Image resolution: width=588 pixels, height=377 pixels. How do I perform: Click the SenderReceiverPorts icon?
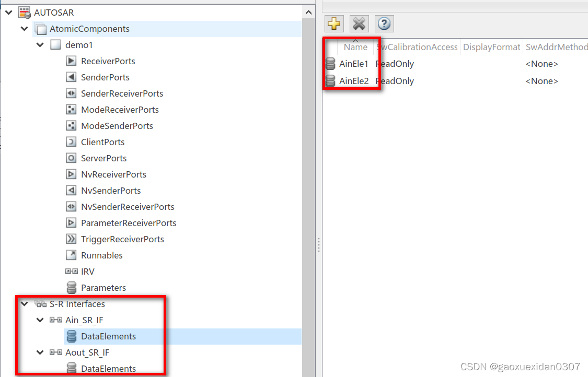tap(71, 93)
